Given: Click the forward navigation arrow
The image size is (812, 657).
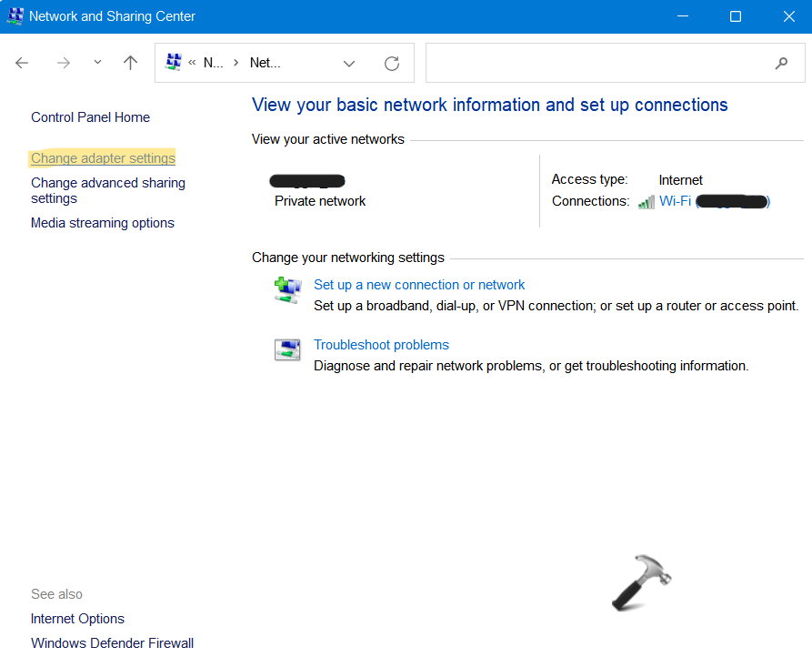Looking at the screenshot, I should click(63, 63).
